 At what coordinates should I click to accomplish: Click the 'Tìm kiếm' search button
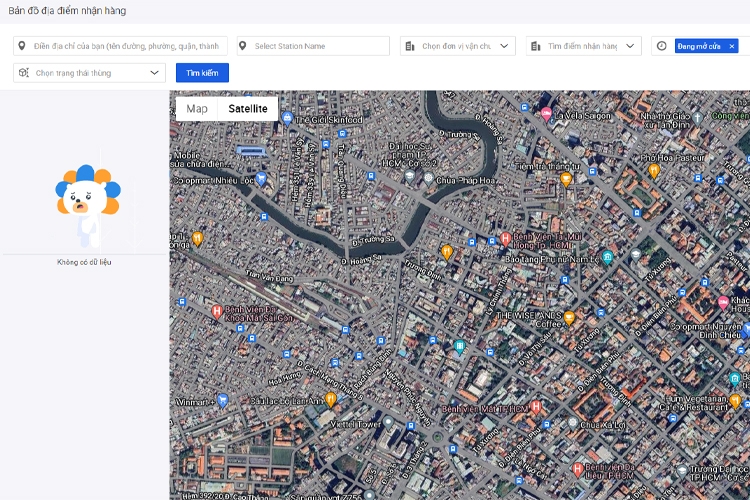pyautogui.click(x=202, y=73)
